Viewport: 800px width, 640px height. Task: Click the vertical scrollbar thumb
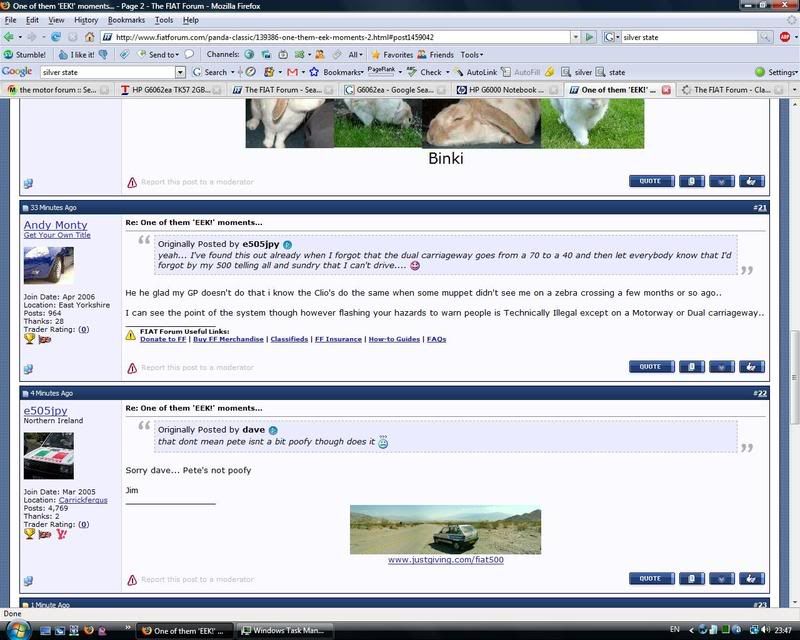click(x=794, y=377)
